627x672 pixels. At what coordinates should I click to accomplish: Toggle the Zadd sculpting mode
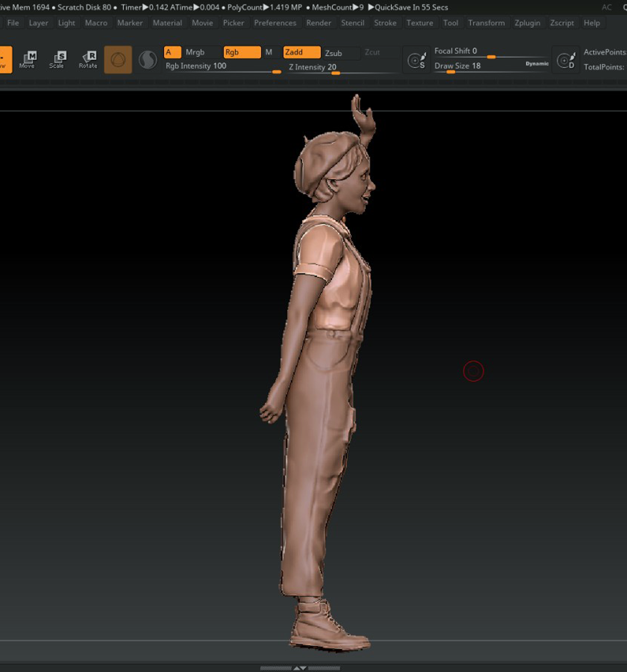(302, 52)
